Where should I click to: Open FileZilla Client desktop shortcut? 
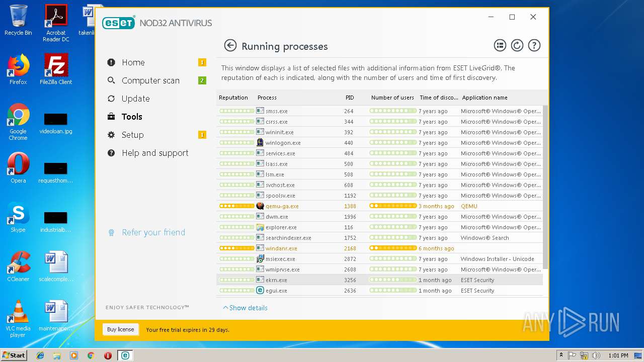click(x=56, y=69)
